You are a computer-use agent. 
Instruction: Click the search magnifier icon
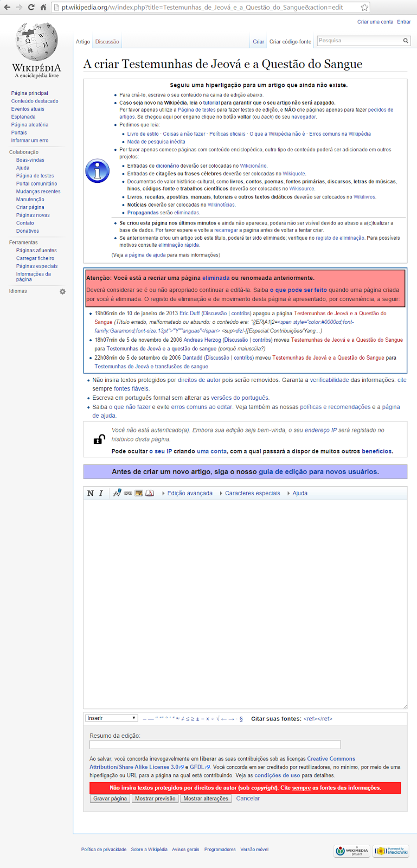[406, 41]
